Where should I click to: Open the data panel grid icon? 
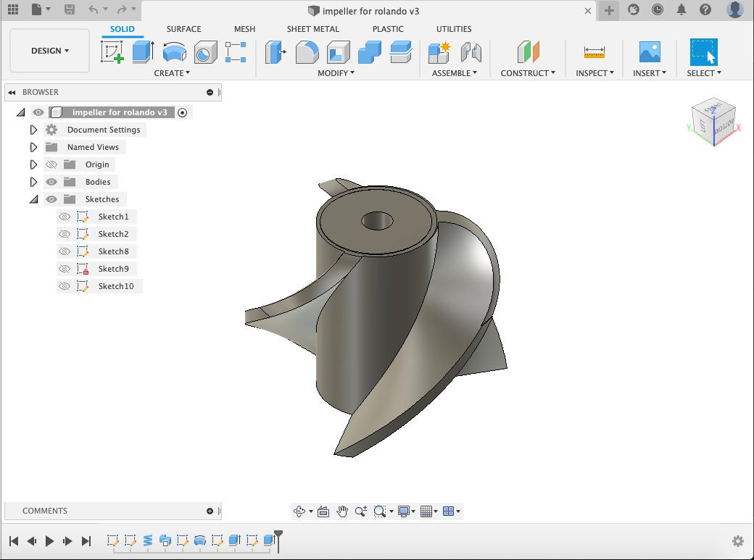click(13, 9)
